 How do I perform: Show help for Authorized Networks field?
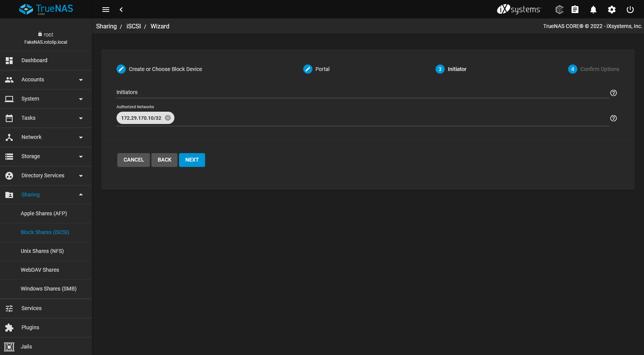tap(613, 118)
